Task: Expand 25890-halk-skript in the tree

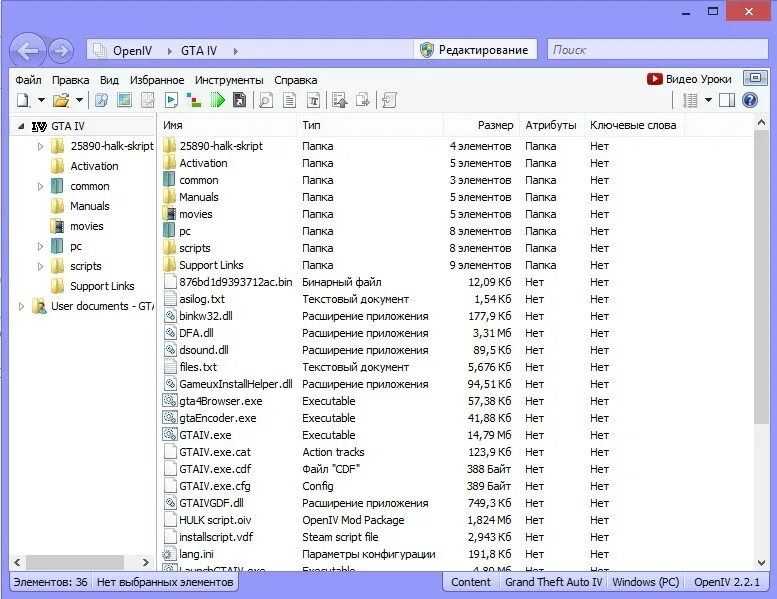Action: coord(40,146)
